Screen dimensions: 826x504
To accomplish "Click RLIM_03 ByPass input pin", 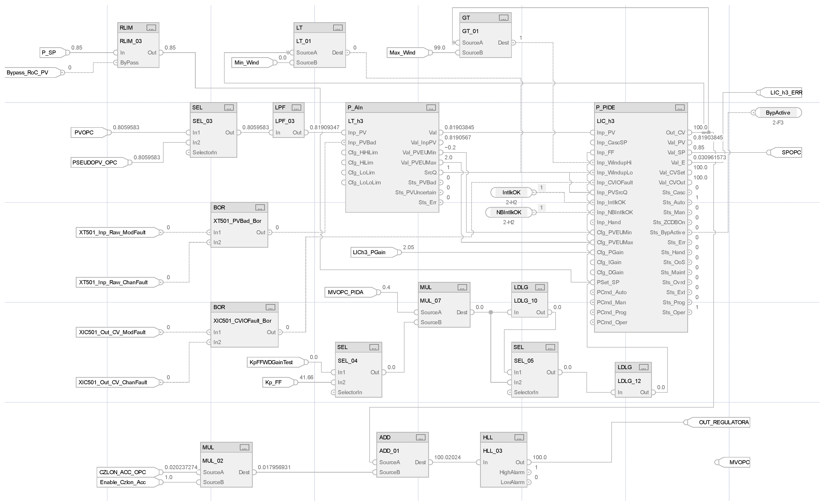I will pos(116,63).
